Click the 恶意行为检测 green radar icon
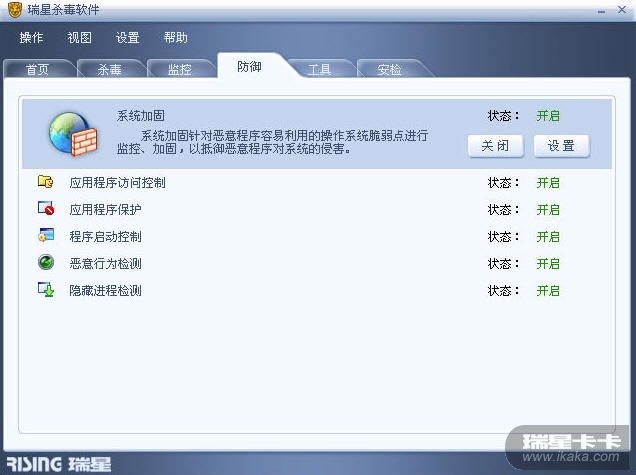Viewport: 636px width, 475px height. pyautogui.click(x=46, y=262)
